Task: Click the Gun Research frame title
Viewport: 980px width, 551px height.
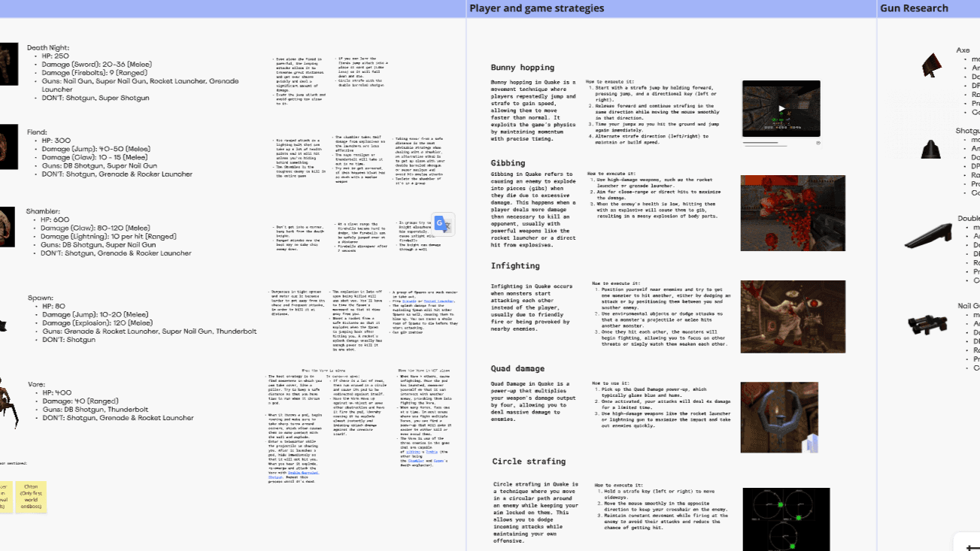Action: [914, 8]
